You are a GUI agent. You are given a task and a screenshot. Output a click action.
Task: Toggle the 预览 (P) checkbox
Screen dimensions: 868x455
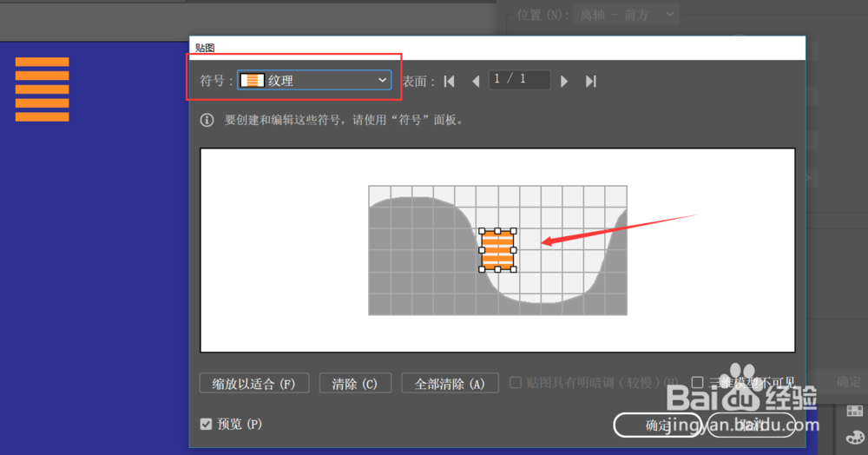tap(206, 424)
